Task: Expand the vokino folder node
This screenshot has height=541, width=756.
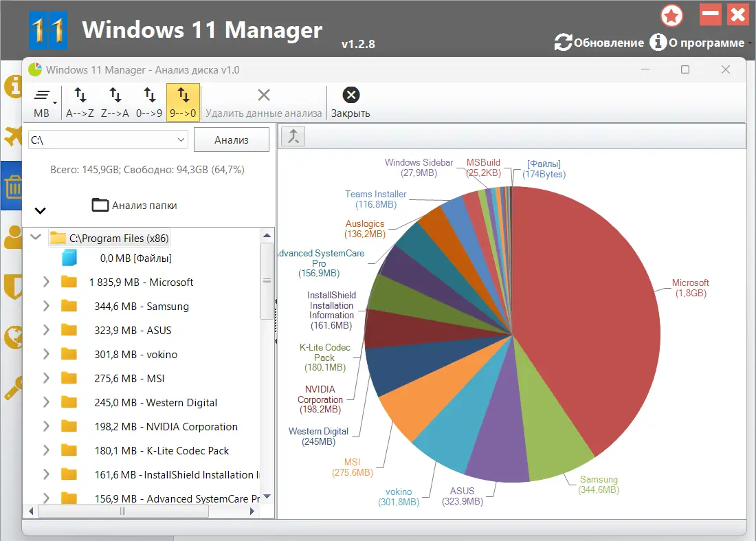Action: pos(46,355)
